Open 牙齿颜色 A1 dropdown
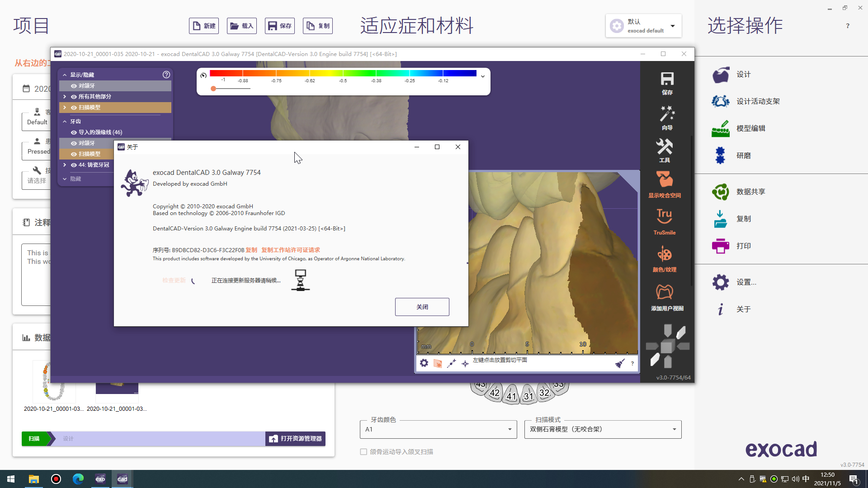Image resolution: width=868 pixels, height=488 pixels. coord(438,429)
